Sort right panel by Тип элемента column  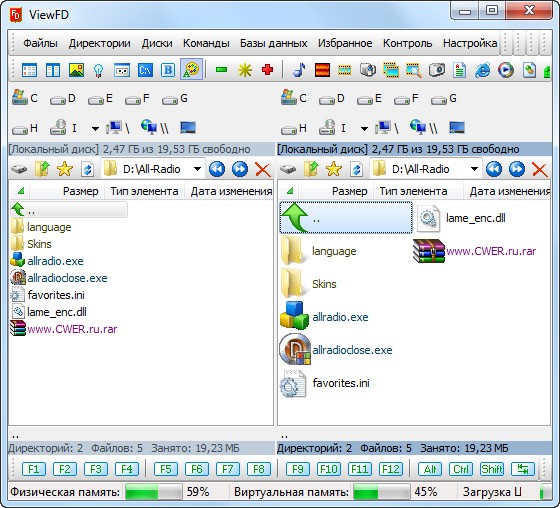[x=418, y=191]
